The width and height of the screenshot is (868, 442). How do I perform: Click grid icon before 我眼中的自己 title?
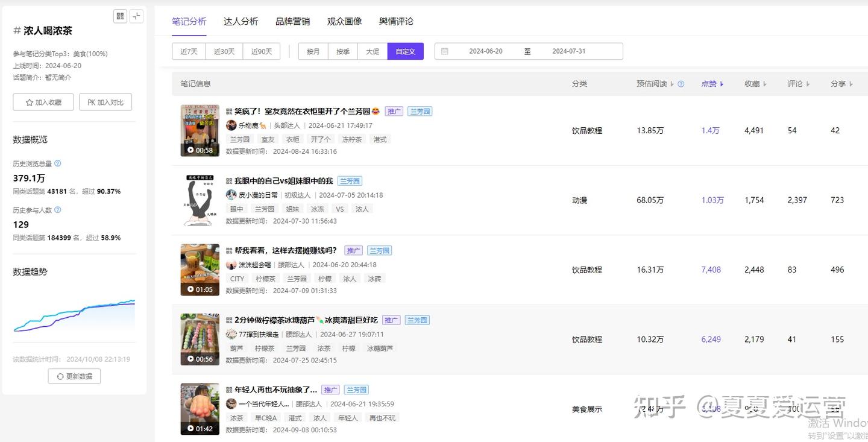229,181
